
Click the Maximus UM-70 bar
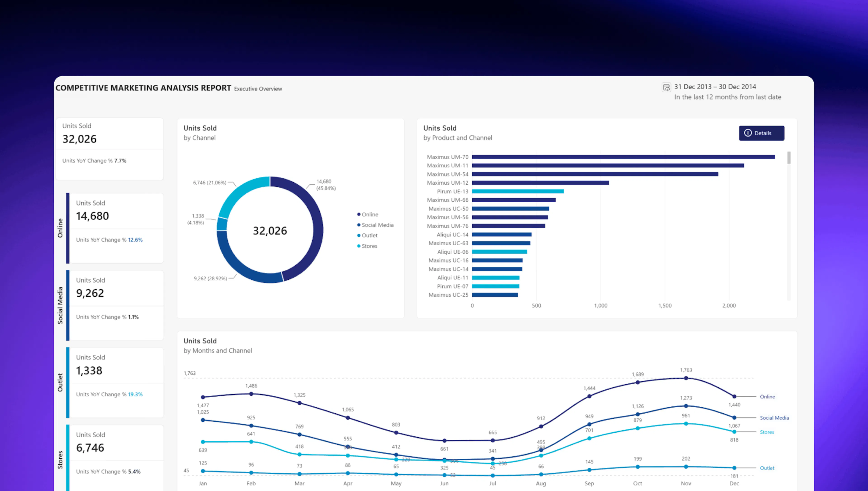pyautogui.click(x=623, y=157)
